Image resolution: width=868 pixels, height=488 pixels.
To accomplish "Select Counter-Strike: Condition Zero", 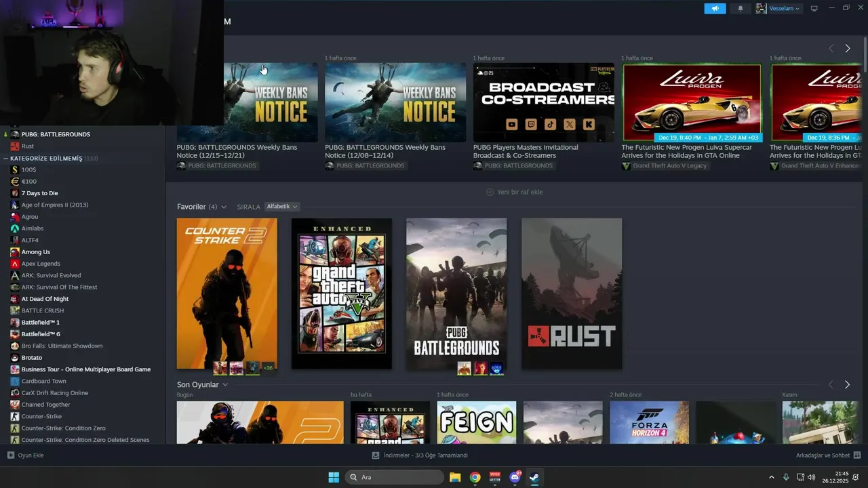I will pyautogui.click(x=64, y=428).
